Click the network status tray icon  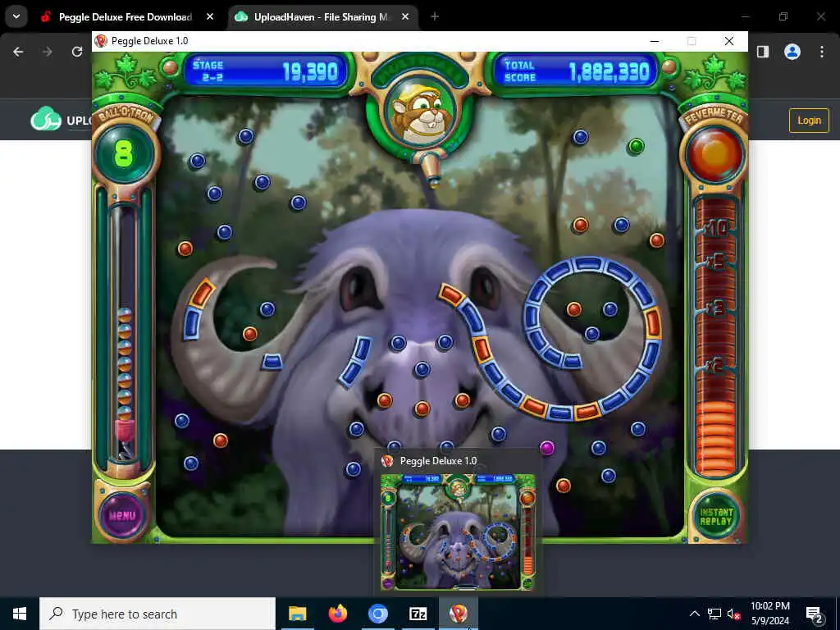(x=714, y=614)
